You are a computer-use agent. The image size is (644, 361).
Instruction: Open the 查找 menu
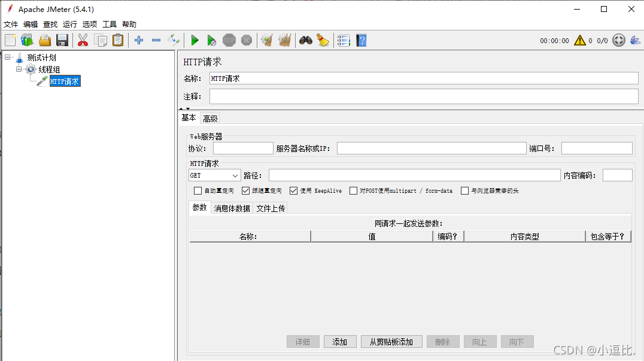pos(50,24)
